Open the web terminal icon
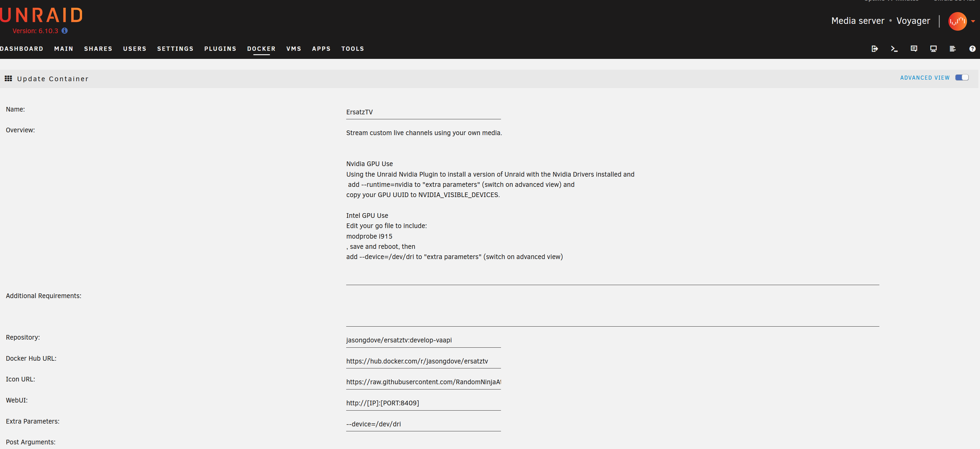 (x=894, y=49)
